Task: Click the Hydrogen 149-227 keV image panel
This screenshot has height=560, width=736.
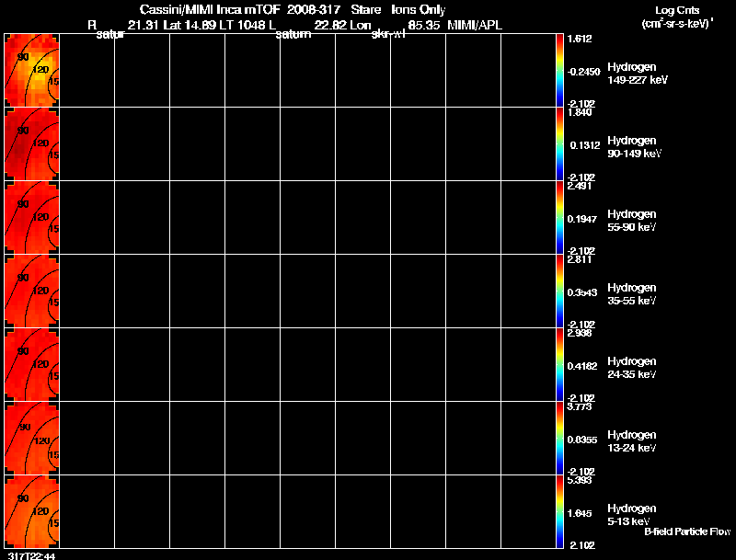Action: pyautogui.click(x=31, y=71)
